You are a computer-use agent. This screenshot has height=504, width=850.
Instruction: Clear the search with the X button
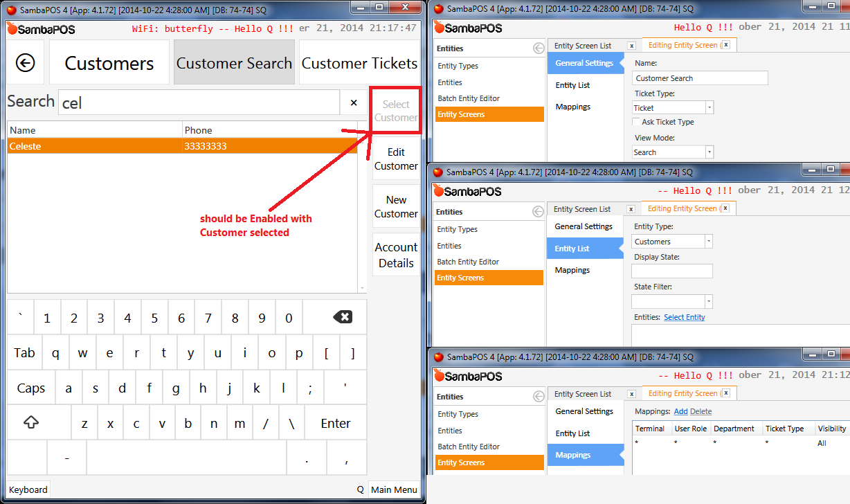click(x=354, y=102)
